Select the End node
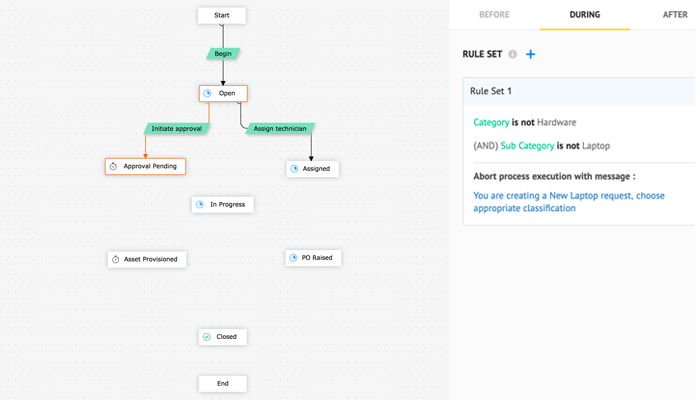Screen dimensions: 700x400 (x=222, y=383)
